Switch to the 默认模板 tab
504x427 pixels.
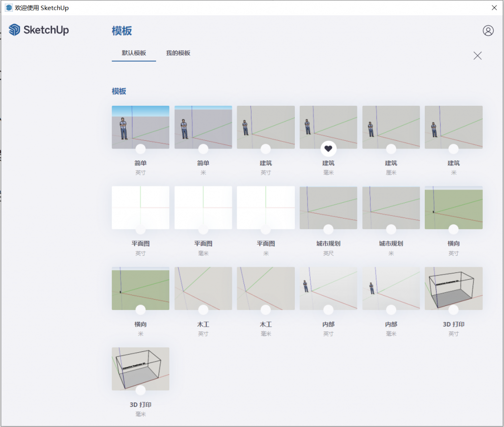pyautogui.click(x=134, y=53)
